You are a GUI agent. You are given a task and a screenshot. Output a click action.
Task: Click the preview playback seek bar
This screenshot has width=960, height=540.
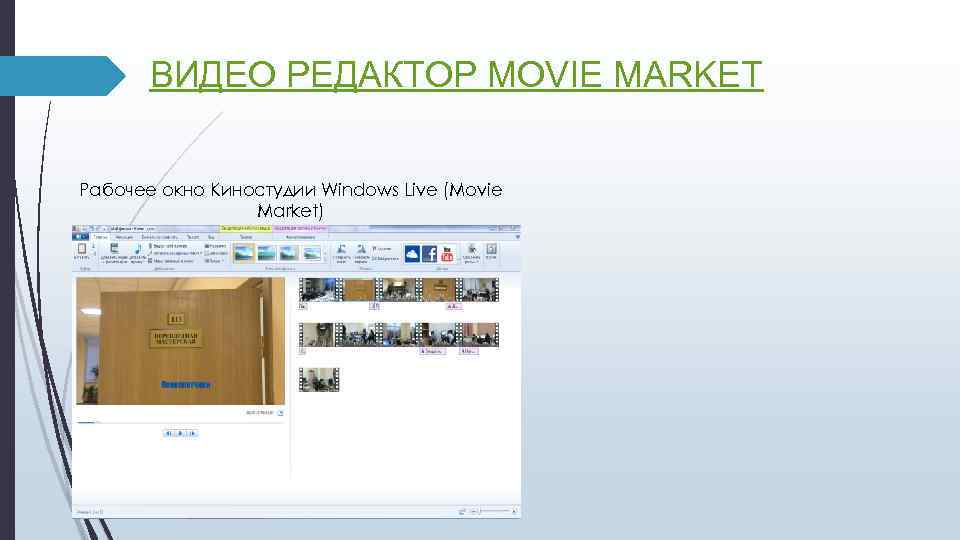point(181,422)
